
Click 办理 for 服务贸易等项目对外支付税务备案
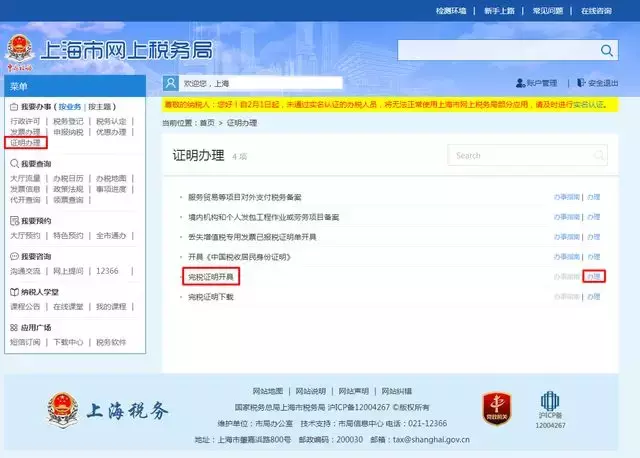(x=593, y=197)
